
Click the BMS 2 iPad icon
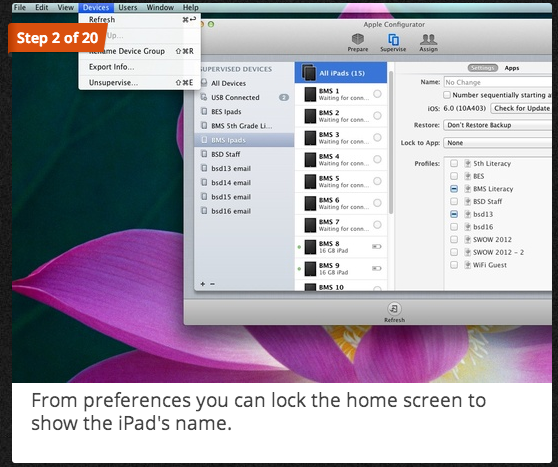[310, 116]
